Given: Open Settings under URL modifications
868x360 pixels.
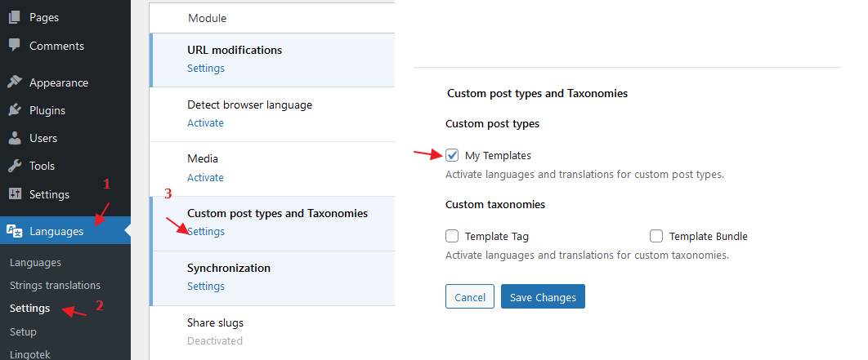Looking at the screenshot, I should 206,68.
